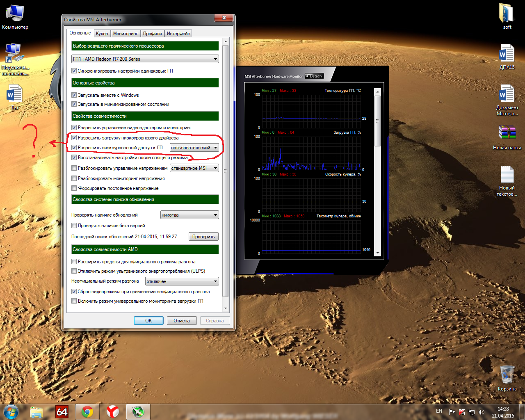Open the ДПА15 Word document
This screenshot has height=420, width=525.
coord(507,57)
